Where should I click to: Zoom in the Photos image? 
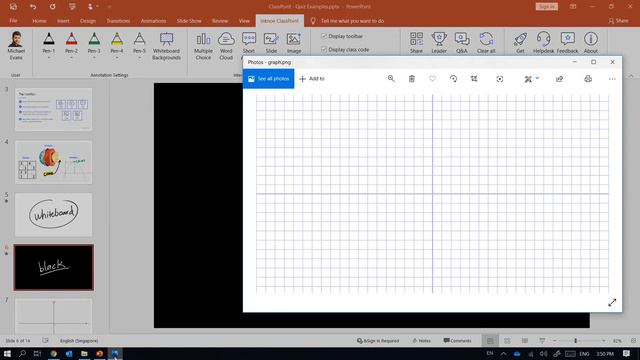click(391, 78)
